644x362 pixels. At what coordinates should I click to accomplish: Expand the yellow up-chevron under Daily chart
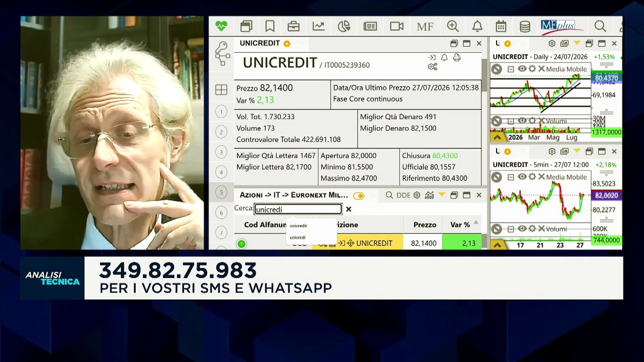pyautogui.click(x=497, y=137)
